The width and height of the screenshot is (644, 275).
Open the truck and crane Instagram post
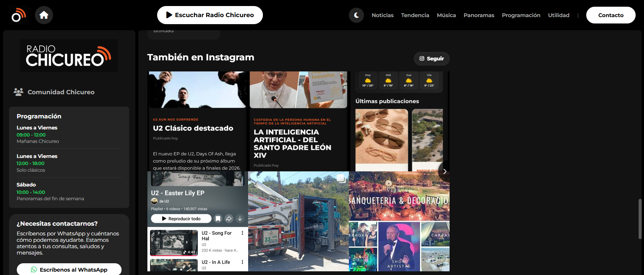pyautogui.click(x=298, y=221)
